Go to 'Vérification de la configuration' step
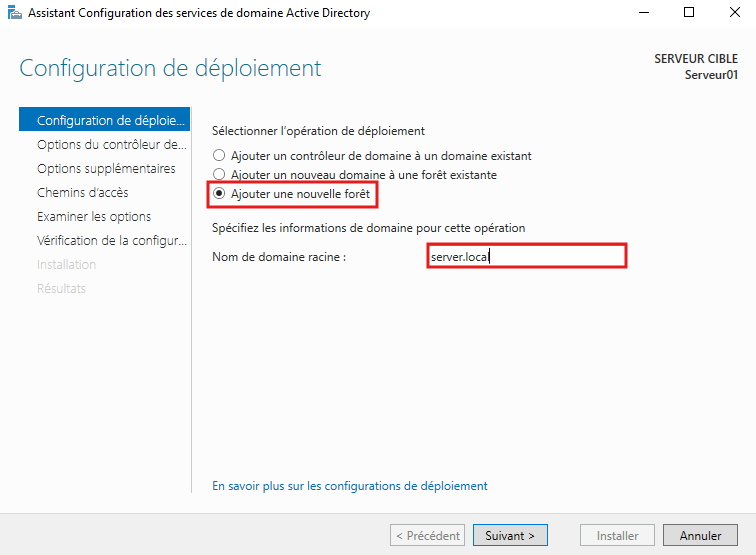756x555 pixels. click(111, 241)
